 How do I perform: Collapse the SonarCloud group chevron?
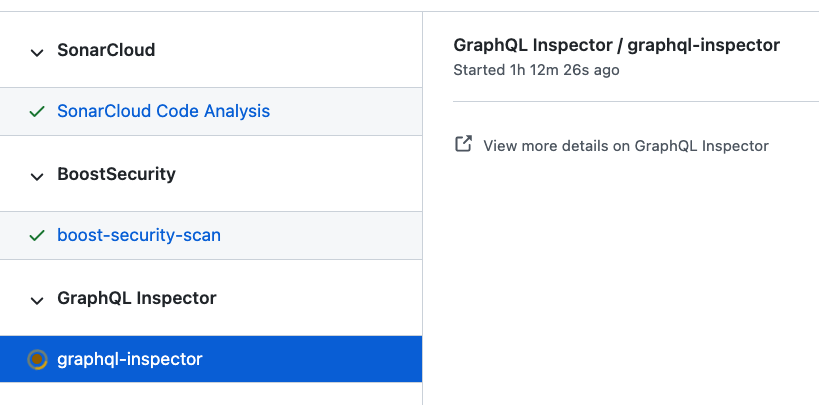tap(37, 52)
